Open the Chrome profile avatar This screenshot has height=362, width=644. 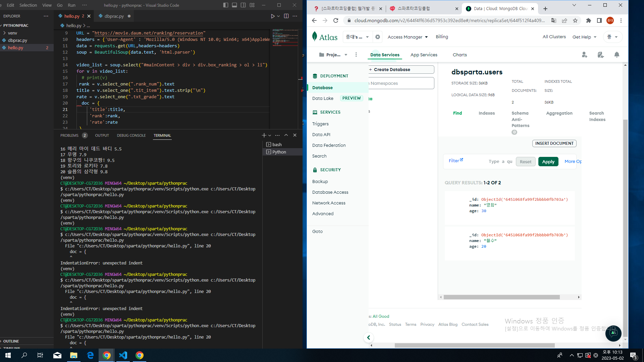(610, 20)
